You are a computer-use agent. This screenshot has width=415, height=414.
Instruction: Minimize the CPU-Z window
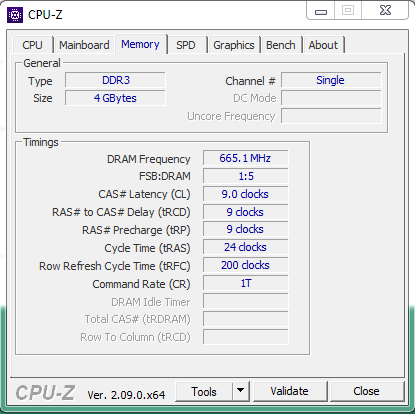pyautogui.click(x=321, y=12)
